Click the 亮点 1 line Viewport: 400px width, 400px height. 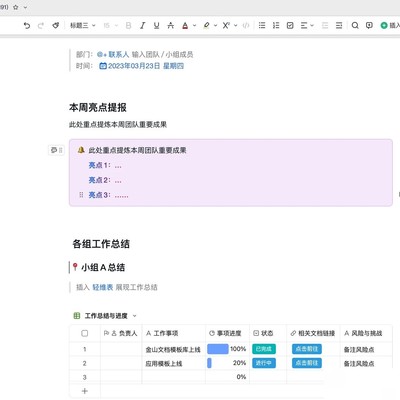105,165
